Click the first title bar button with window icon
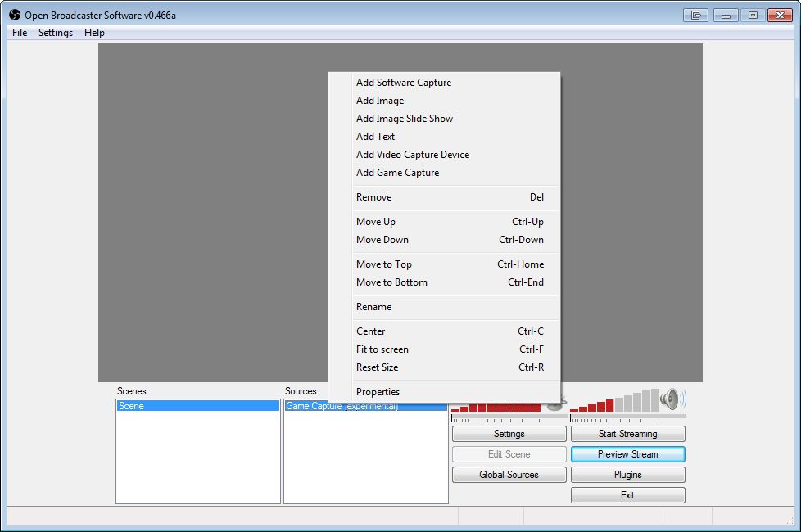This screenshot has height=532, width=801. [x=695, y=16]
